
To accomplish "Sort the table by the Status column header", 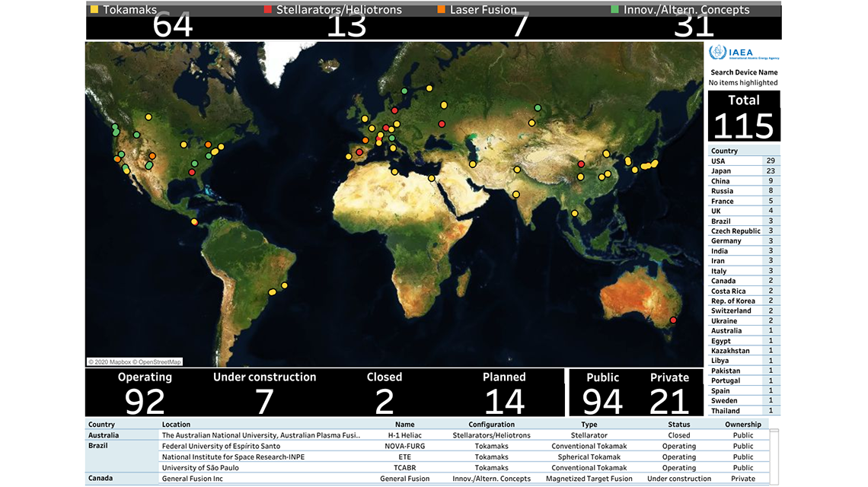I will pyautogui.click(x=678, y=424).
